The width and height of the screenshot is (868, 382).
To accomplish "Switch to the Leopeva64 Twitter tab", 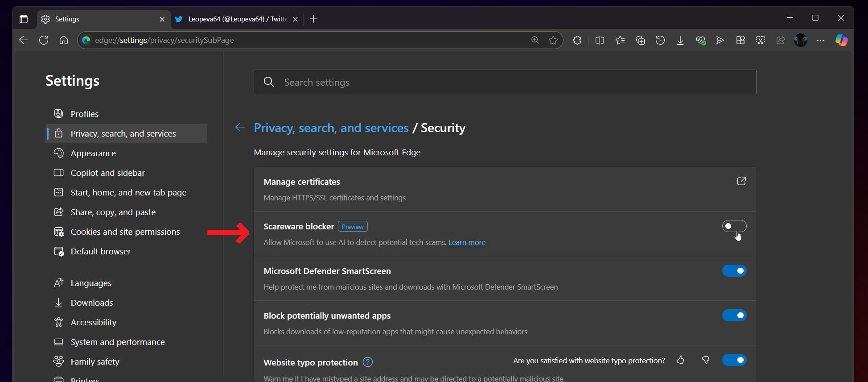I will click(236, 19).
